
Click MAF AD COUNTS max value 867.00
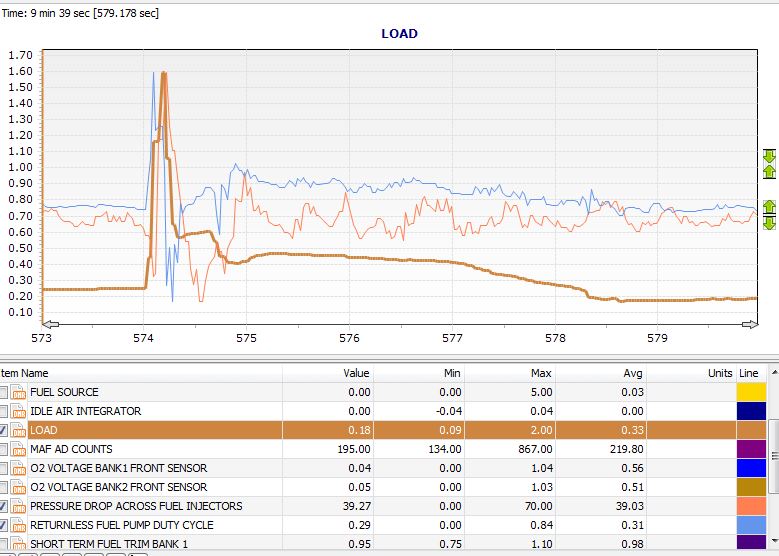(535, 450)
